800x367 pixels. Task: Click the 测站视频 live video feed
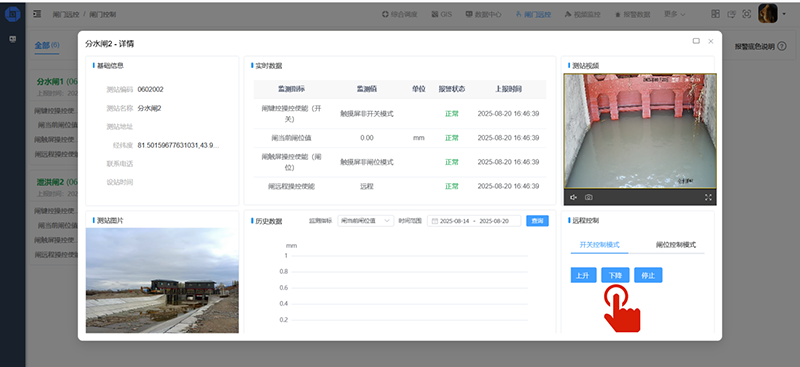pyautogui.click(x=640, y=131)
